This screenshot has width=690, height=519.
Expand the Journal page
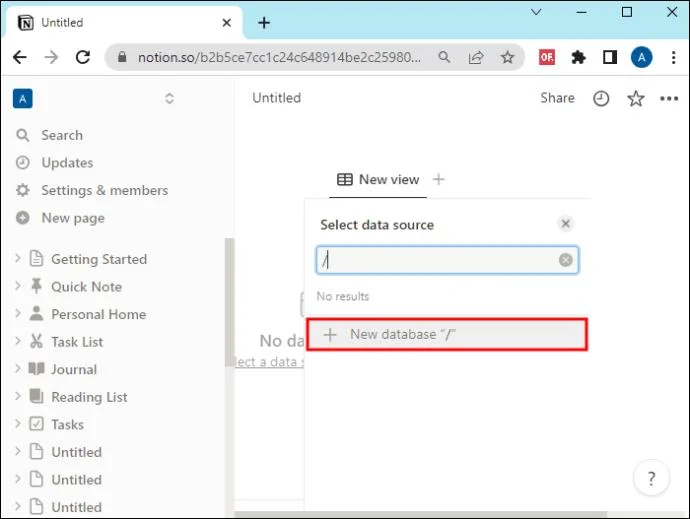point(18,368)
